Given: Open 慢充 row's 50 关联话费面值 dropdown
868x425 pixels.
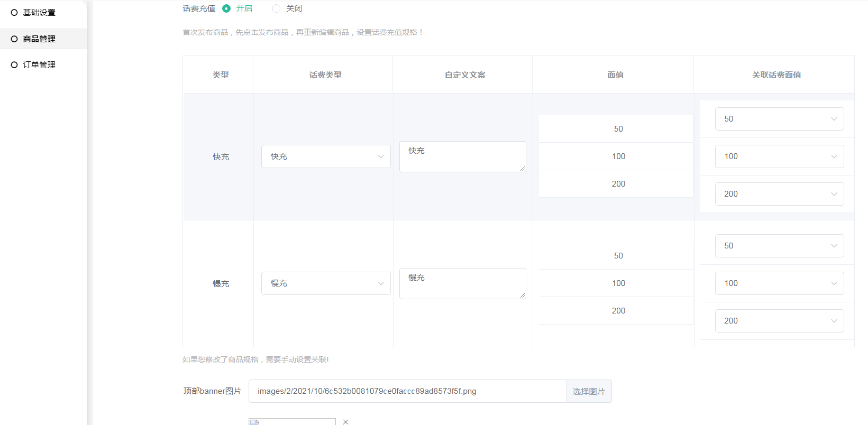Looking at the screenshot, I should 779,246.
